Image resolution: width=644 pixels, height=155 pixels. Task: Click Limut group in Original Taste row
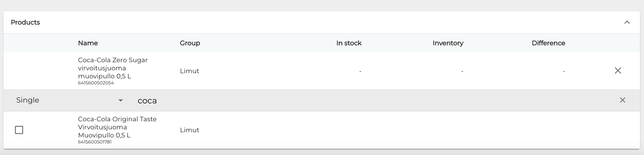[x=189, y=130]
